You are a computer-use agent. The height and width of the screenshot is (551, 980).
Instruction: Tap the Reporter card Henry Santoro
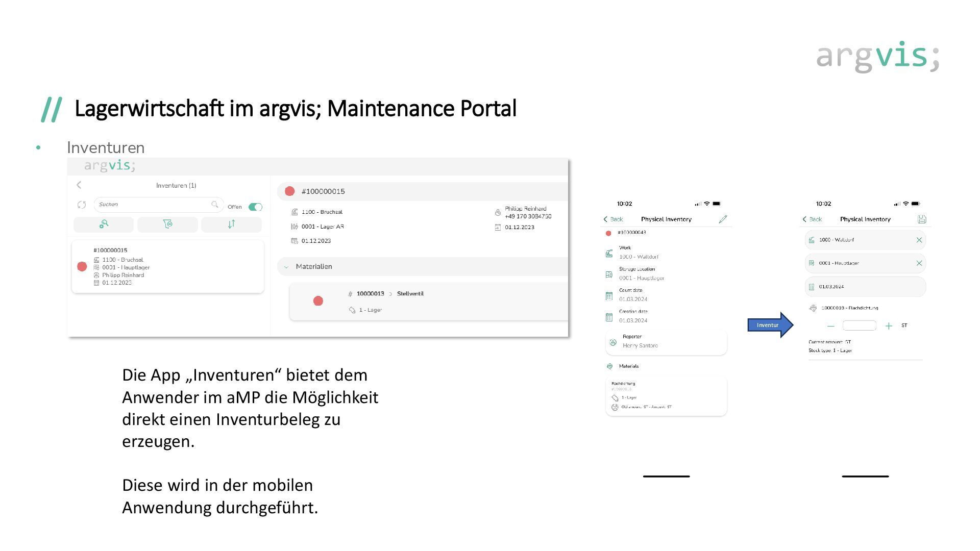(x=666, y=342)
